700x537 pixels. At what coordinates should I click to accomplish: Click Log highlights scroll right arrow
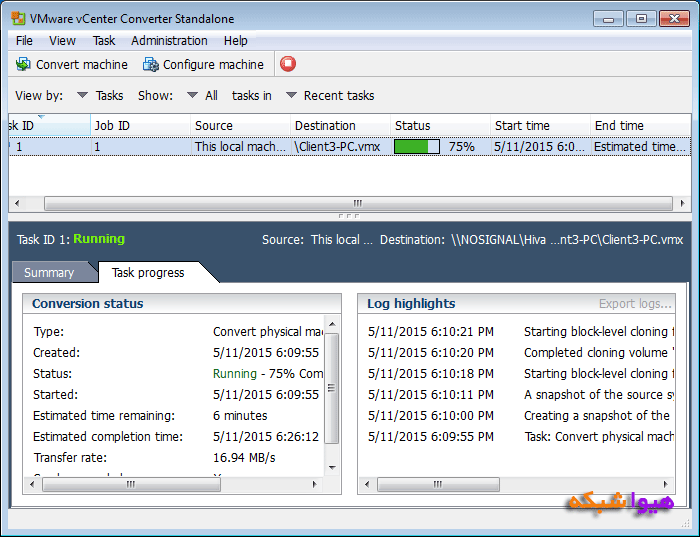(x=666, y=484)
